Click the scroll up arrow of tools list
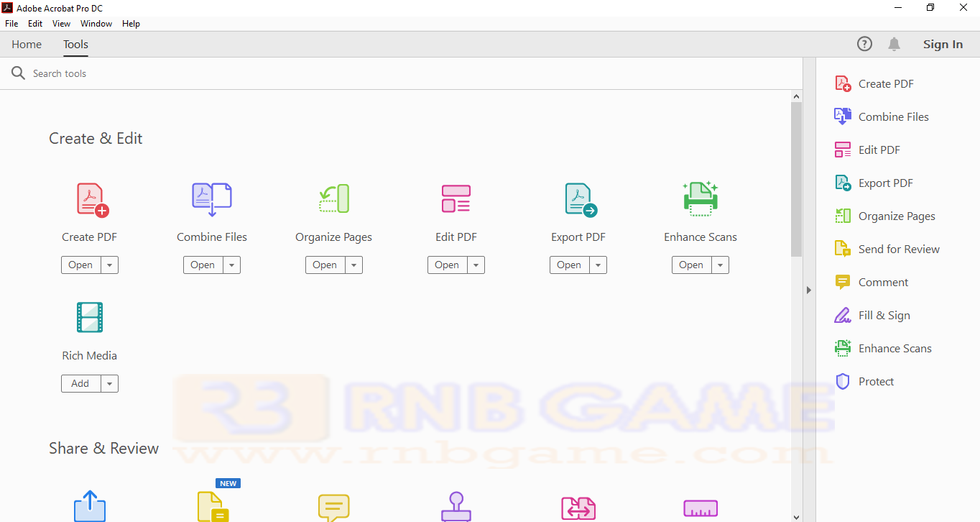The height and width of the screenshot is (522, 980). pyautogui.click(x=796, y=96)
